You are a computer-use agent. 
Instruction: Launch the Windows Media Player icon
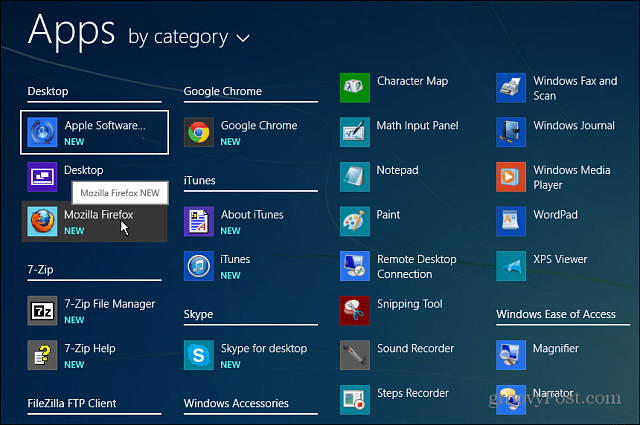511,177
